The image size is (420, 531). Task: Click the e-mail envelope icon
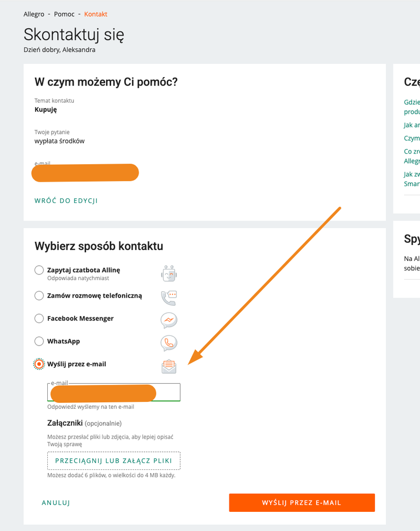pyautogui.click(x=169, y=367)
